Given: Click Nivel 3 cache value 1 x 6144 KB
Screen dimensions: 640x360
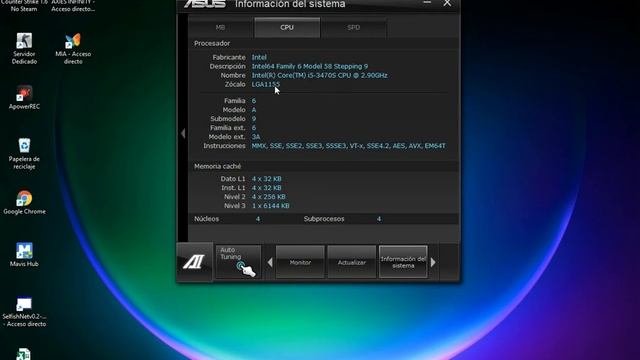Looking at the screenshot, I should pos(271,206).
